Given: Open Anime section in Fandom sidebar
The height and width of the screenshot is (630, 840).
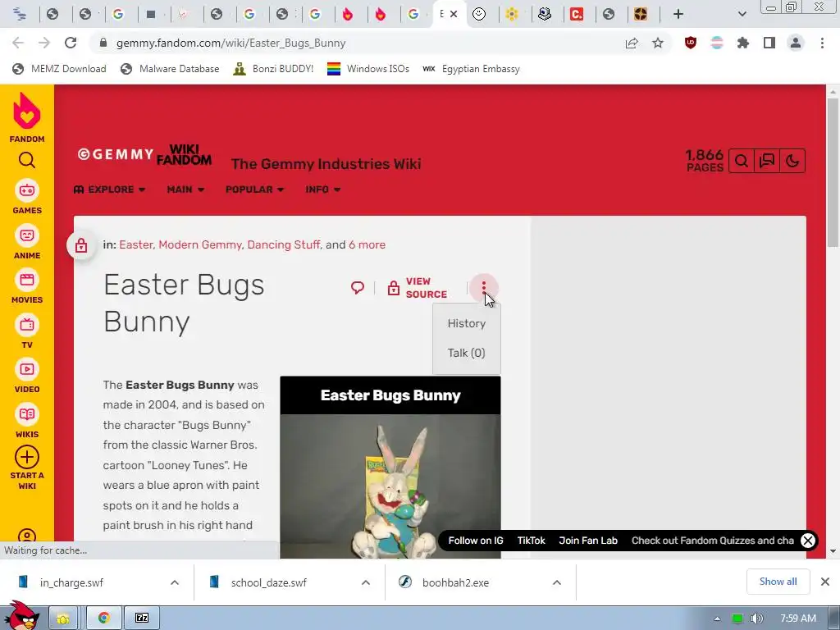Looking at the screenshot, I should (x=27, y=242).
